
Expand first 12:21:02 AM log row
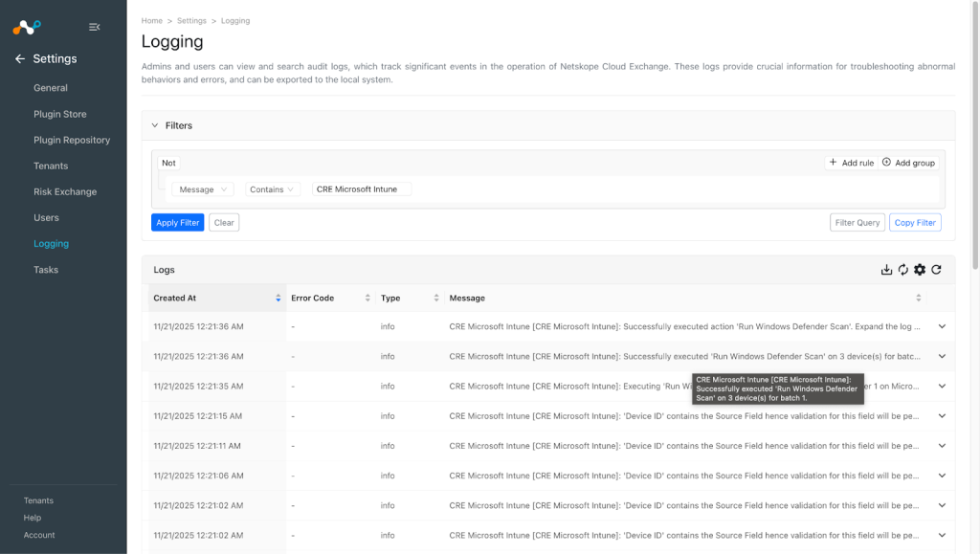coord(942,505)
